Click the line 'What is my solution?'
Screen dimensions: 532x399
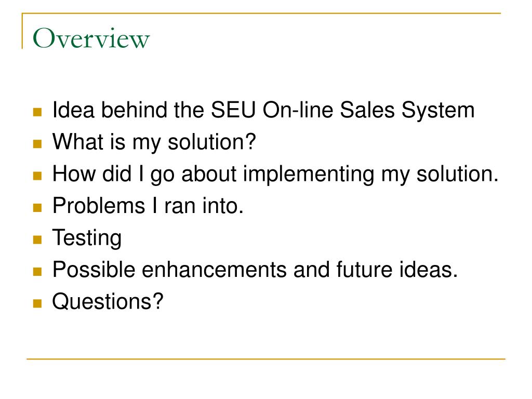pos(154,142)
